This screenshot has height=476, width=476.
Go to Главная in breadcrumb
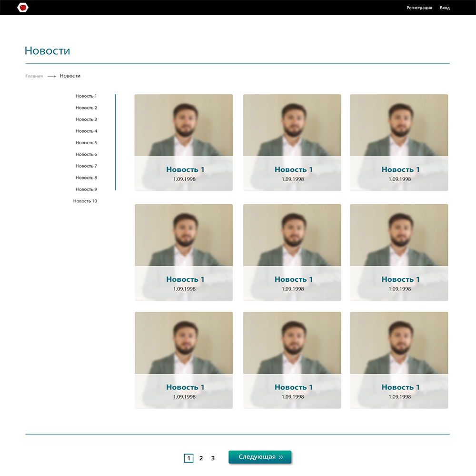pos(34,76)
